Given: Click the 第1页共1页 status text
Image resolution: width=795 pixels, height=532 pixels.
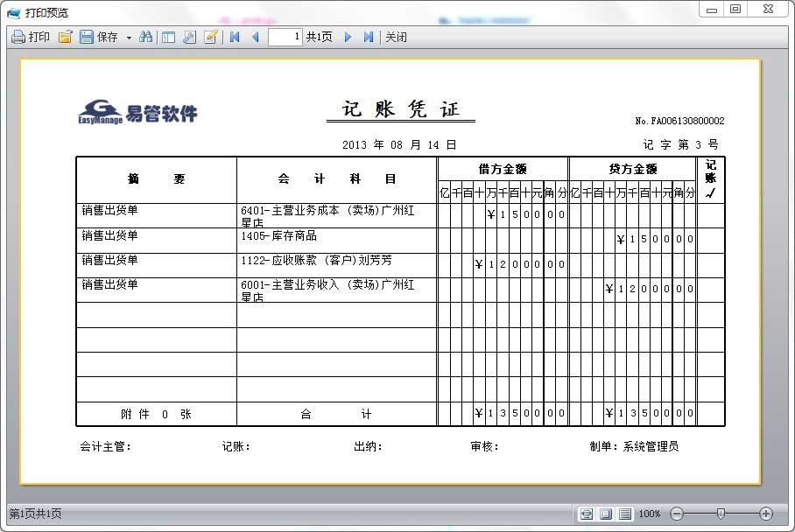Looking at the screenshot, I should click(36, 514).
